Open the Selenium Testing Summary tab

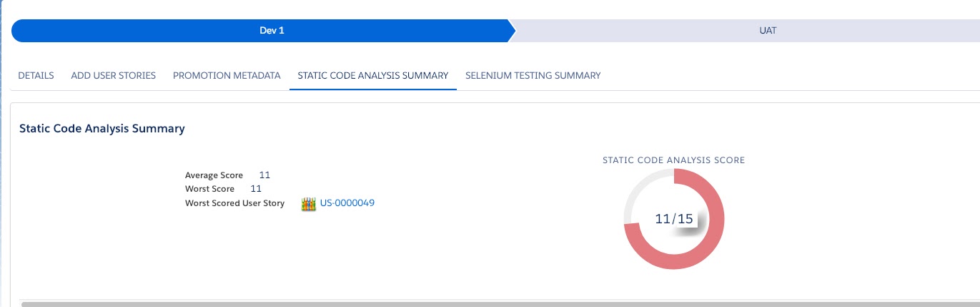tap(533, 75)
